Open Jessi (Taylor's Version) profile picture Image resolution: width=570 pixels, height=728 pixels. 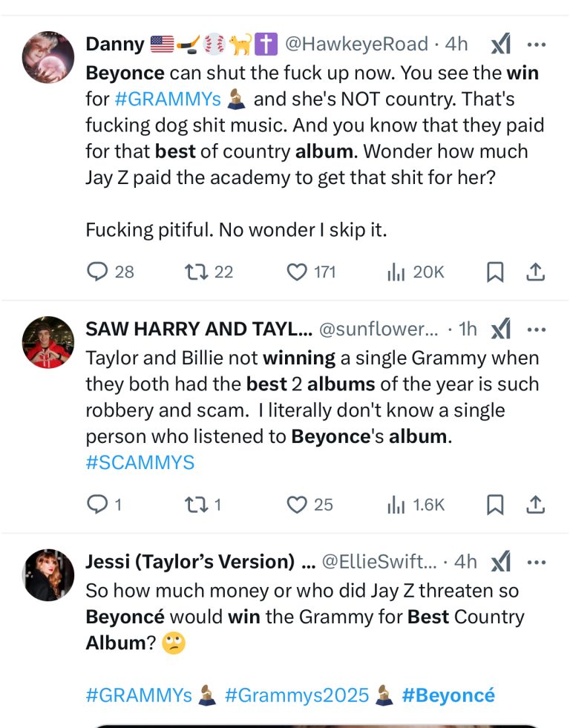click(x=49, y=574)
